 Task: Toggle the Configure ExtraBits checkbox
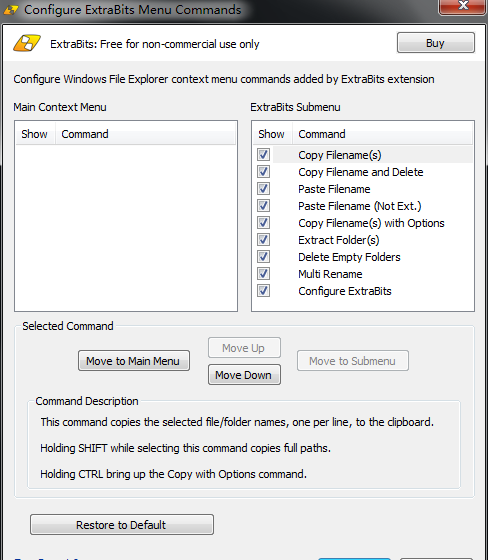263,291
